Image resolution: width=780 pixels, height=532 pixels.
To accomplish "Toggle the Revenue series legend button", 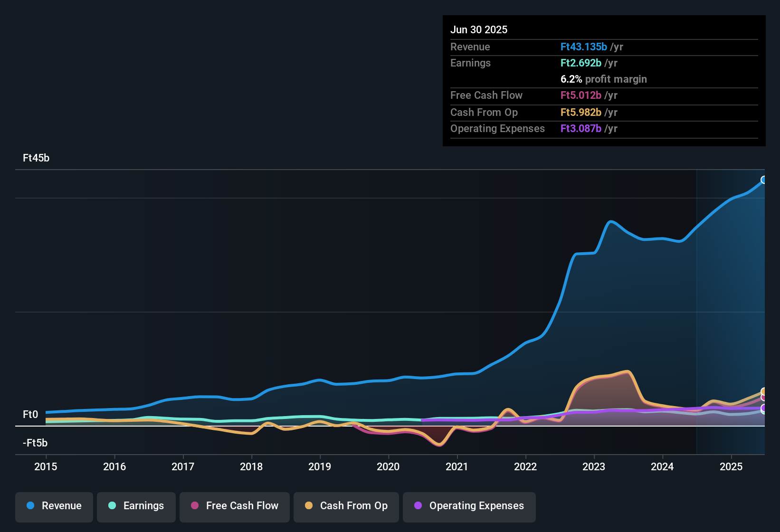I will tap(54, 506).
